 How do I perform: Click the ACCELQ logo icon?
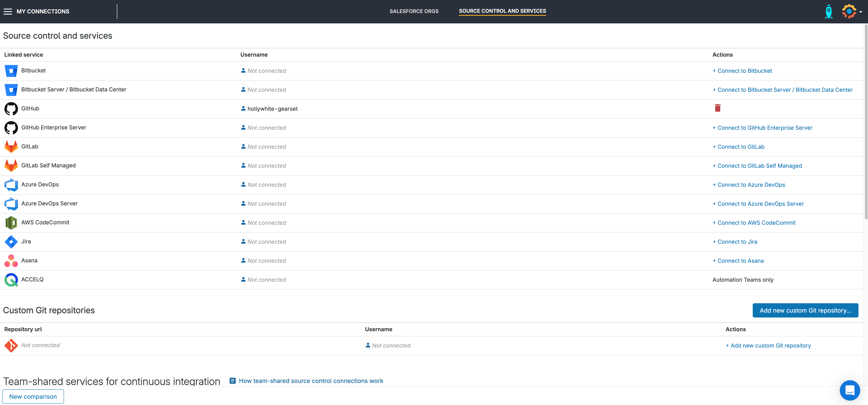click(11, 279)
